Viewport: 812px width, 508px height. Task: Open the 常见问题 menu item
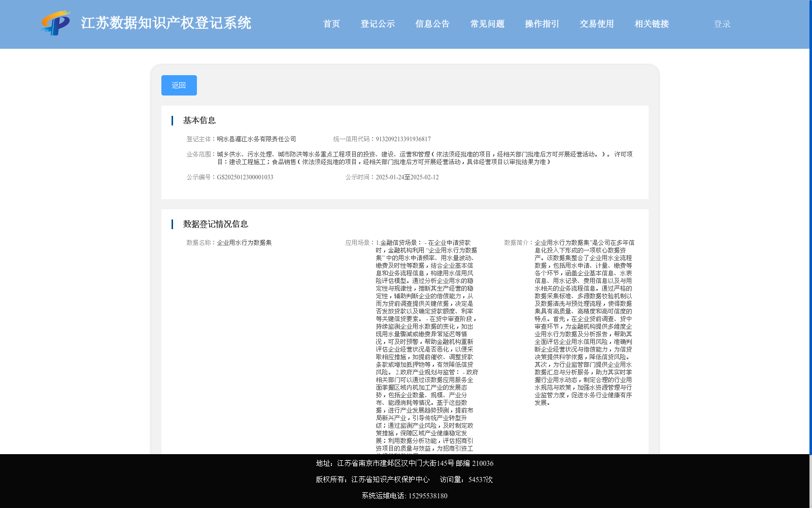point(487,24)
